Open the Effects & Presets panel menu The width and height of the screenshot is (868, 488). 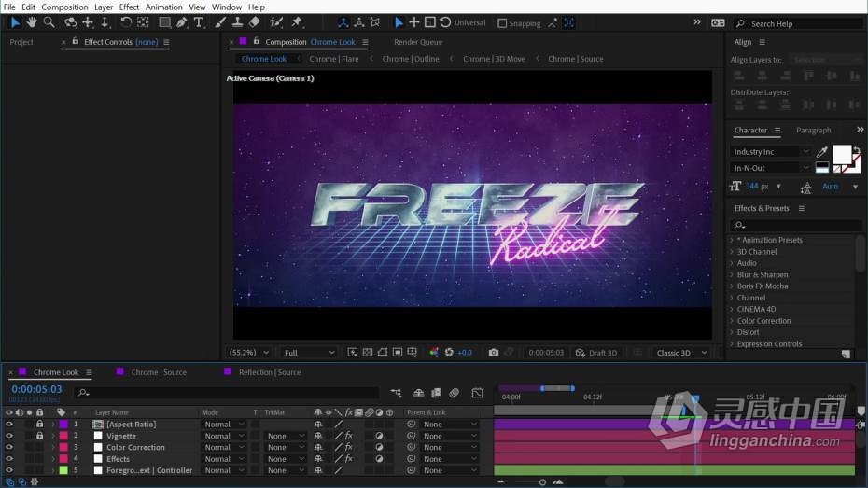[801, 209]
